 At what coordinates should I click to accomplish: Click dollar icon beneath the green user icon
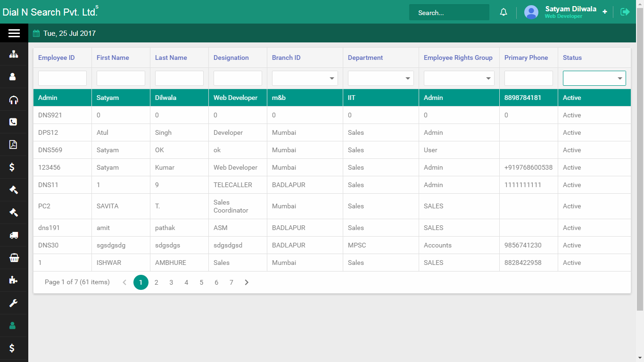click(x=12, y=348)
